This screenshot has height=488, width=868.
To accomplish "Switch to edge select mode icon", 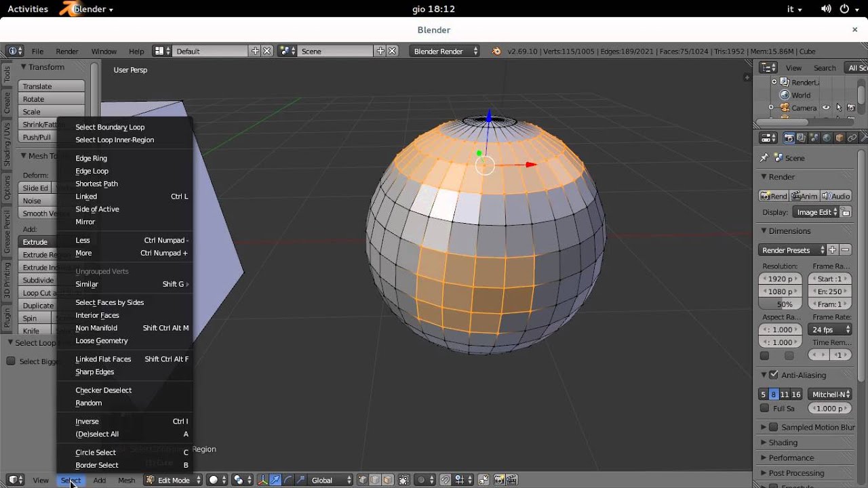I will [375, 480].
